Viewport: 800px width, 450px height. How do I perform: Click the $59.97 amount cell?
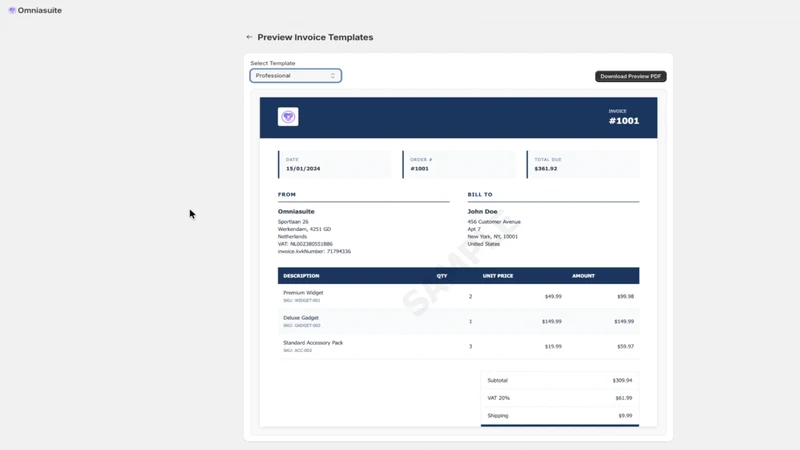click(x=626, y=346)
